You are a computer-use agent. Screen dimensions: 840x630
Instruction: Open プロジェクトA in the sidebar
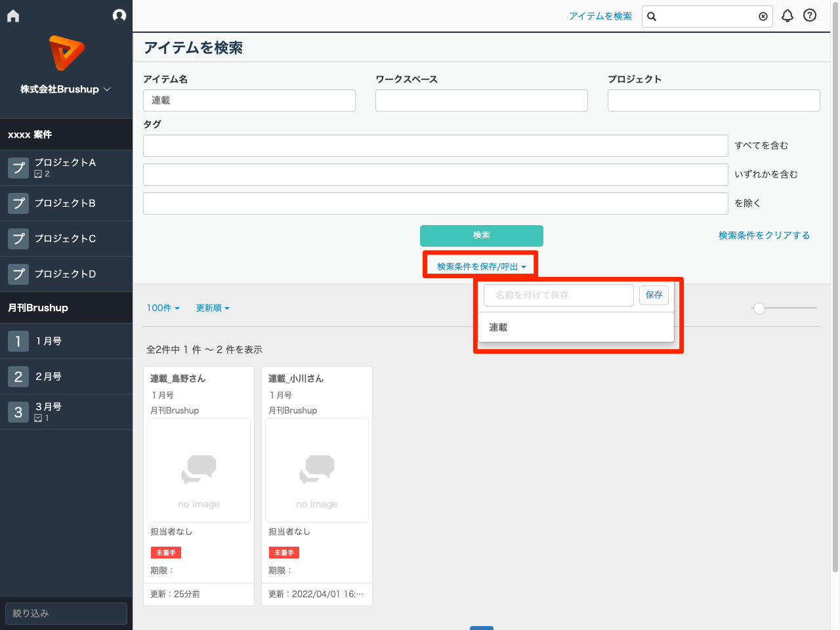(66, 168)
